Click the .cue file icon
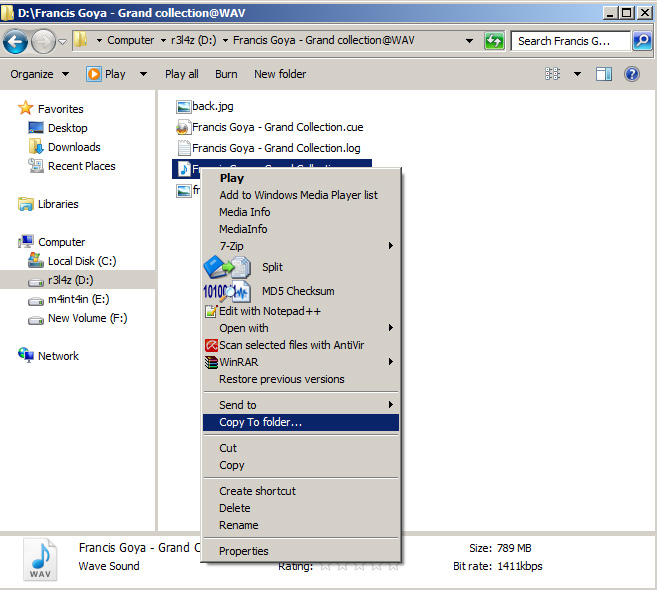Viewport: 657px width, 590px height. pos(183,127)
